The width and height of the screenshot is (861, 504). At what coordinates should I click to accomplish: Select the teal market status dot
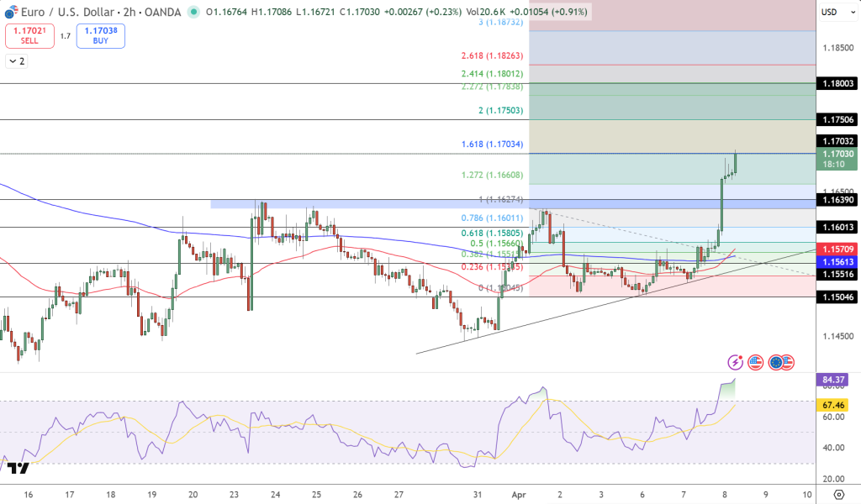pos(194,13)
